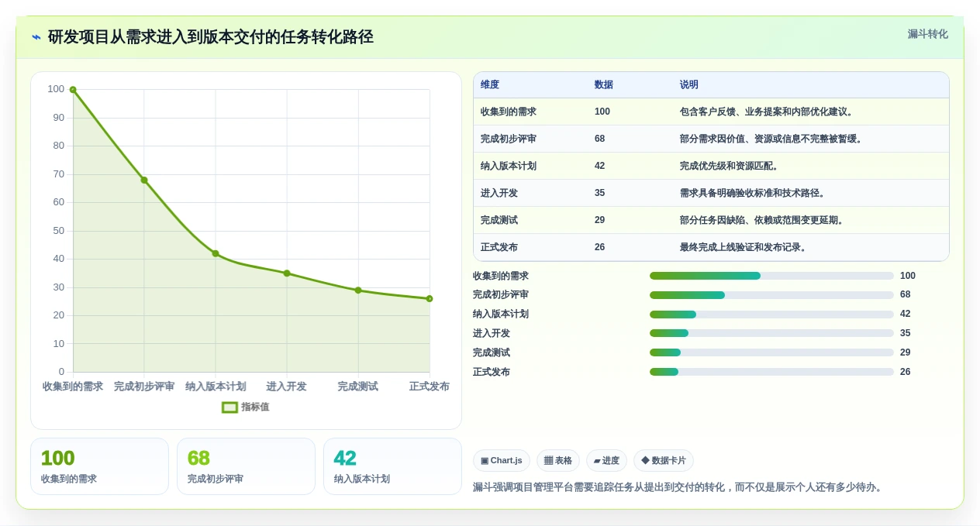Click x-axis label 进入开发
Image resolution: width=980 pixels, height=526 pixels.
(287, 386)
